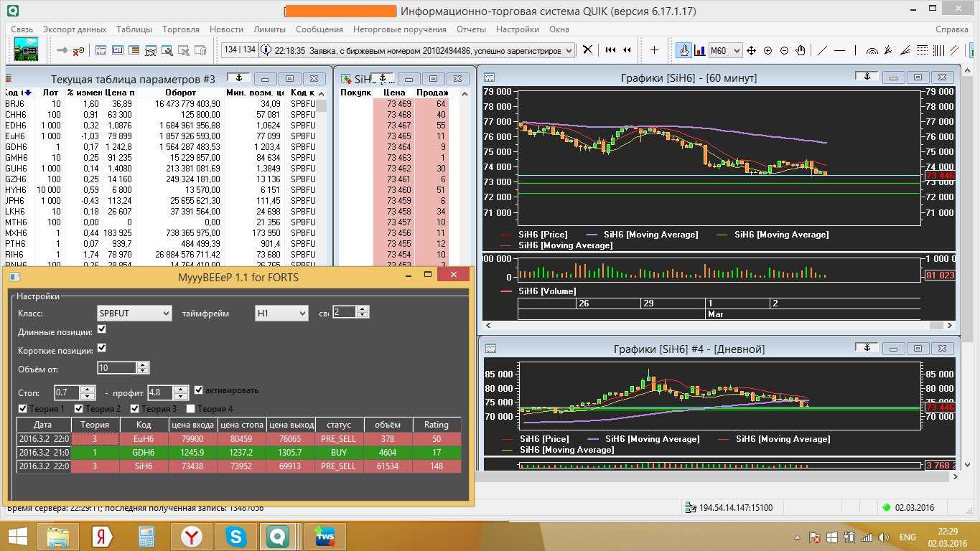Open the таймфрейм H1 dropdown

pyautogui.click(x=281, y=314)
